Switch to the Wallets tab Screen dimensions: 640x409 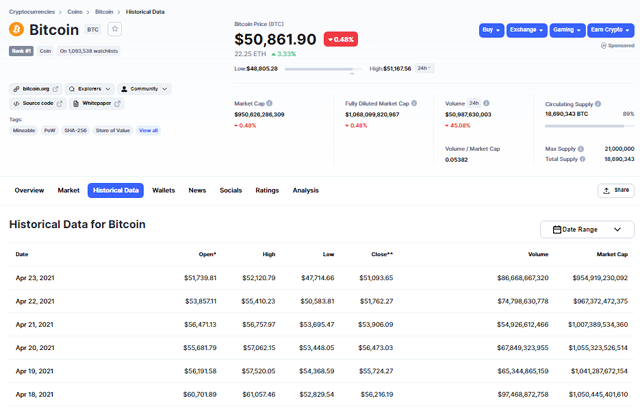click(x=164, y=191)
